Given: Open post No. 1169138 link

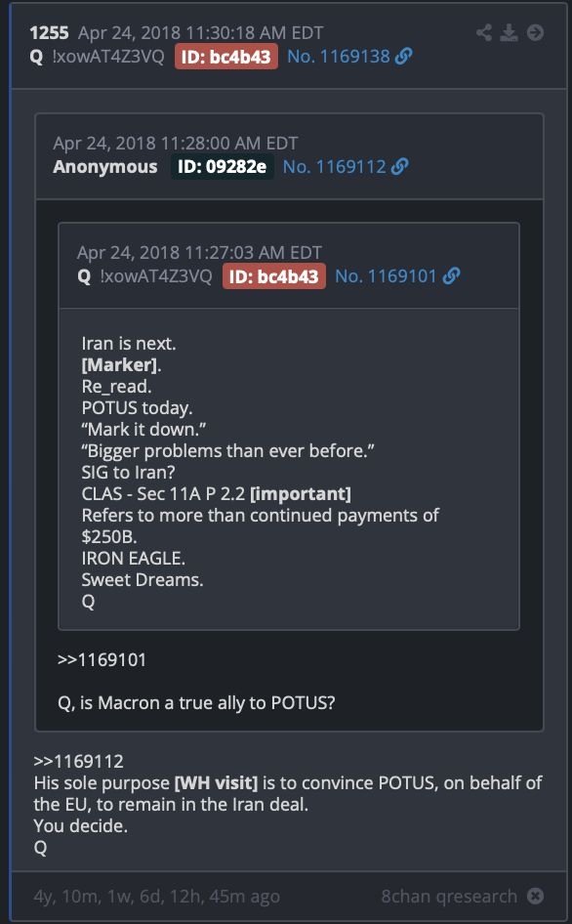Looking at the screenshot, I should (x=339, y=57).
